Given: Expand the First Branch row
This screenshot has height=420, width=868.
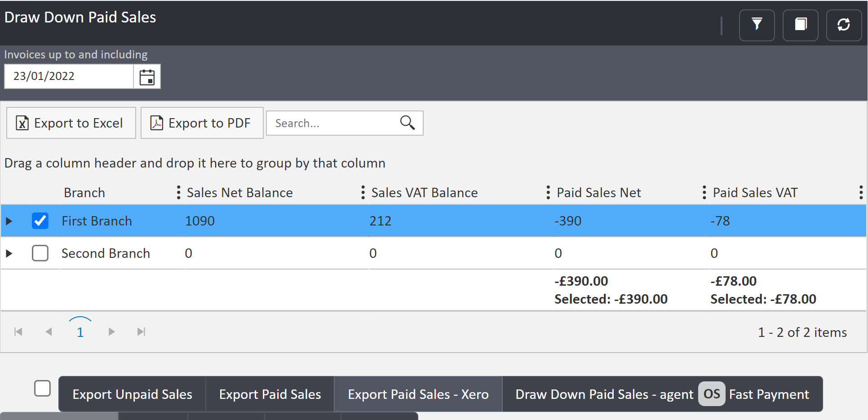Looking at the screenshot, I should (9, 221).
